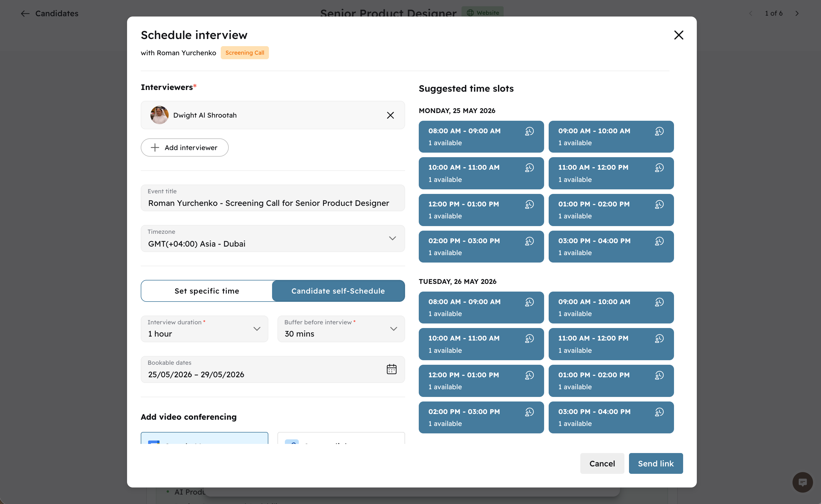Select Monday 10:00 AM - 11:00 AM slot
This screenshot has height=504, width=821.
(481, 173)
